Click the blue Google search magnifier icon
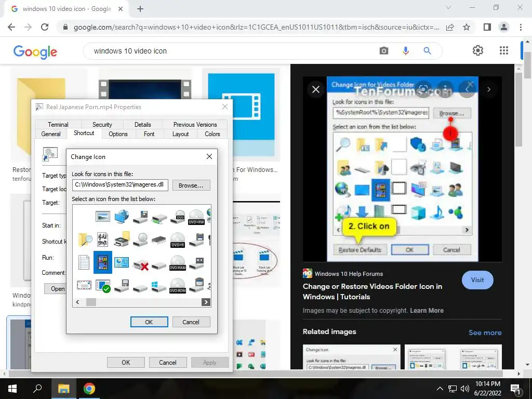The image size is (532, 399). pos(427,51)
